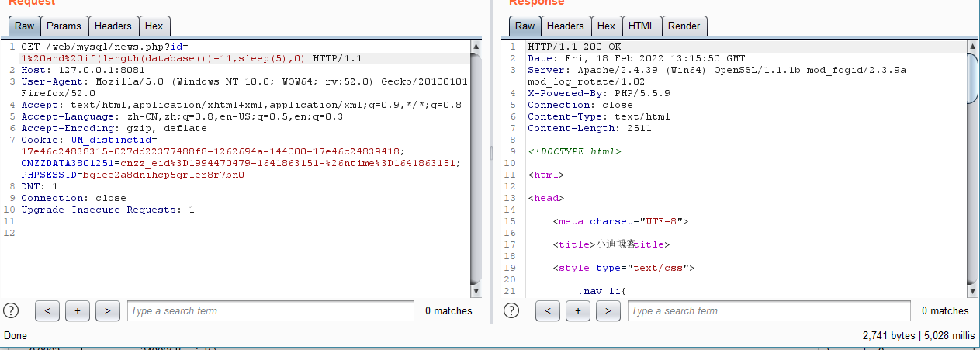The width and height of the screenshot is (980, 350).
Task: Switch to Response Headers tab
Action: coord(566,26)
